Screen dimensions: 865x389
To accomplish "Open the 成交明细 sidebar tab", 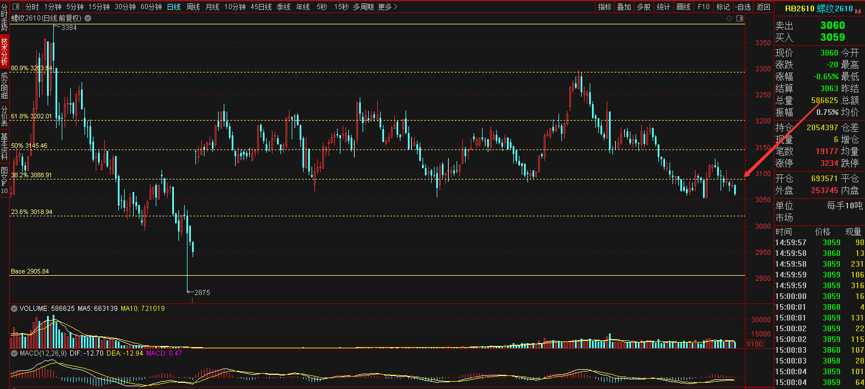I will [4, 87].
